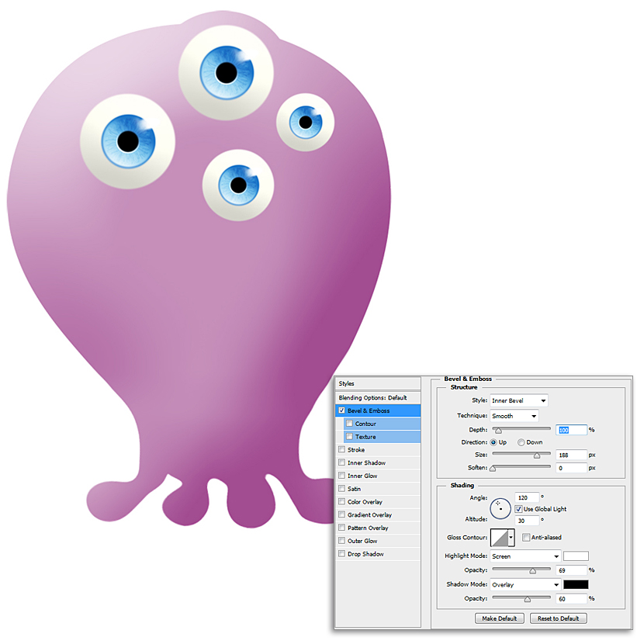Select the Contour sub-item label

[x=365, y=424]
